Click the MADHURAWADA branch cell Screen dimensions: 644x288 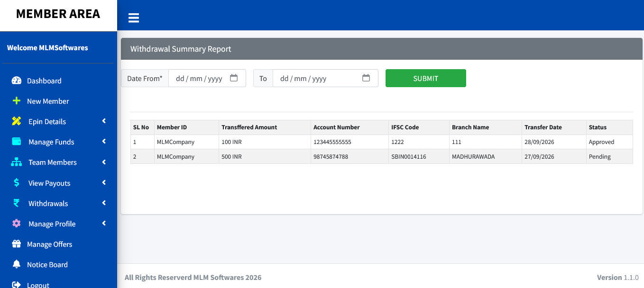point(486,157)
